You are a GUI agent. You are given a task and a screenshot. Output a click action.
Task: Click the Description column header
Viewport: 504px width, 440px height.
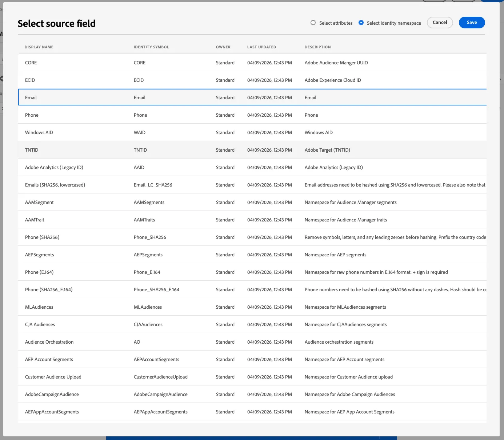coord(318,47)
